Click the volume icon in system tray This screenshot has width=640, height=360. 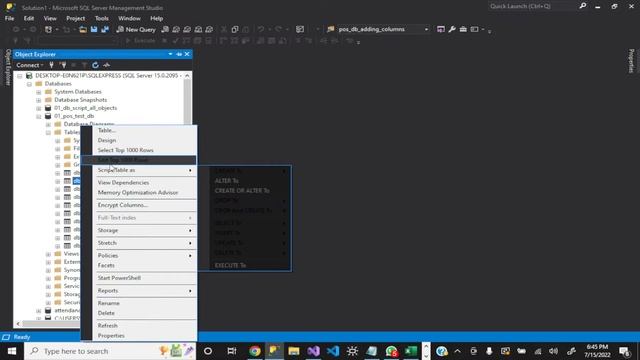(x=553, y=351)
